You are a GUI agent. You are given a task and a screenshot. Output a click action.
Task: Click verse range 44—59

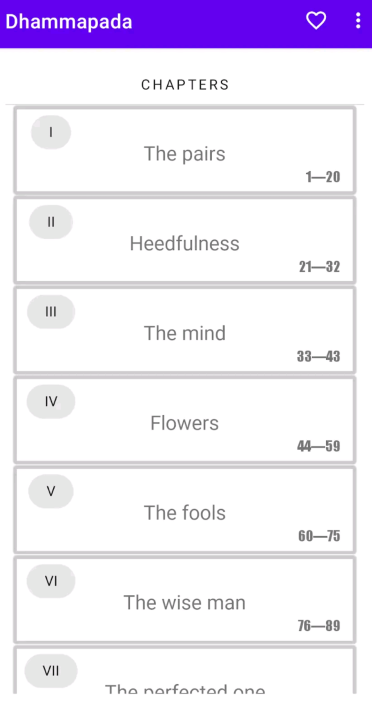click(319, 446)
